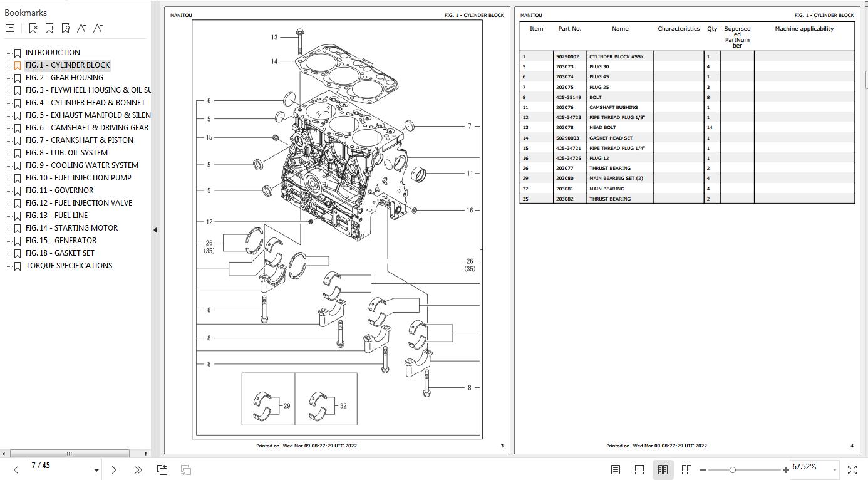Open the page number dropdown arrow
The height and width of the screenshot is (480, 868).
tap(96, 470)
